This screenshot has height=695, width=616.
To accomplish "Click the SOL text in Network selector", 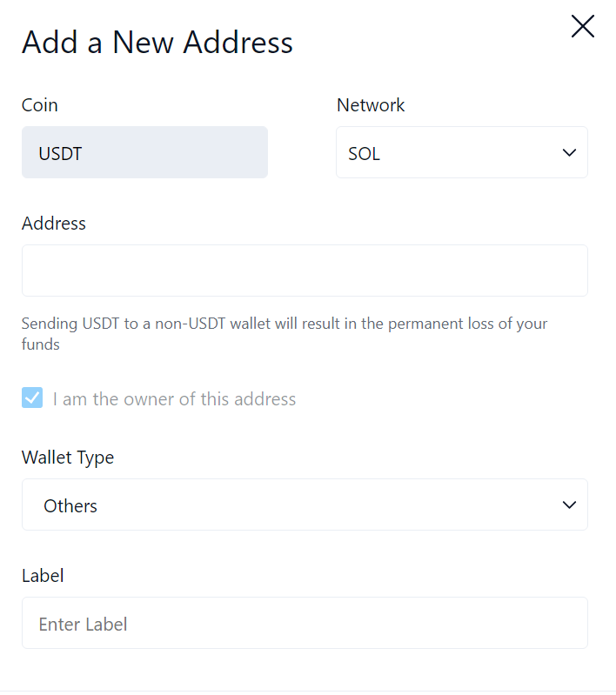I will 365,155.
